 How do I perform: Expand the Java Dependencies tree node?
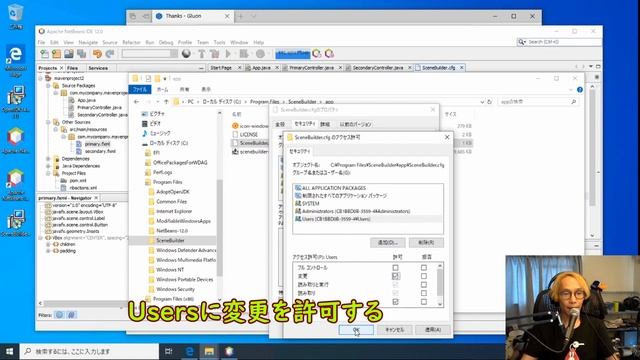click(x=48, y=166)
